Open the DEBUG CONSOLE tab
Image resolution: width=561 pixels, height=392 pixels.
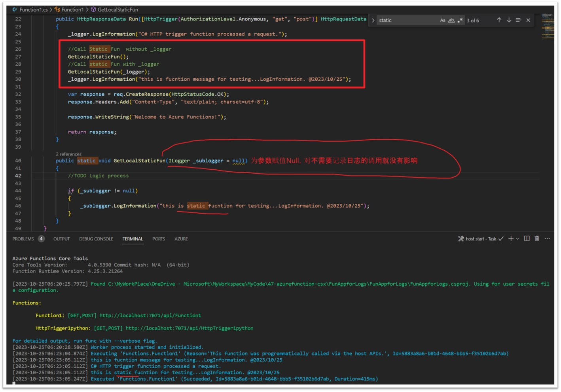pyautogui.click(x=96, y=239)
